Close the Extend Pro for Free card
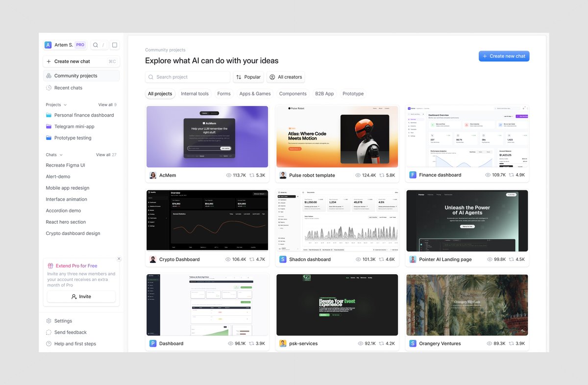 point(119,258)
